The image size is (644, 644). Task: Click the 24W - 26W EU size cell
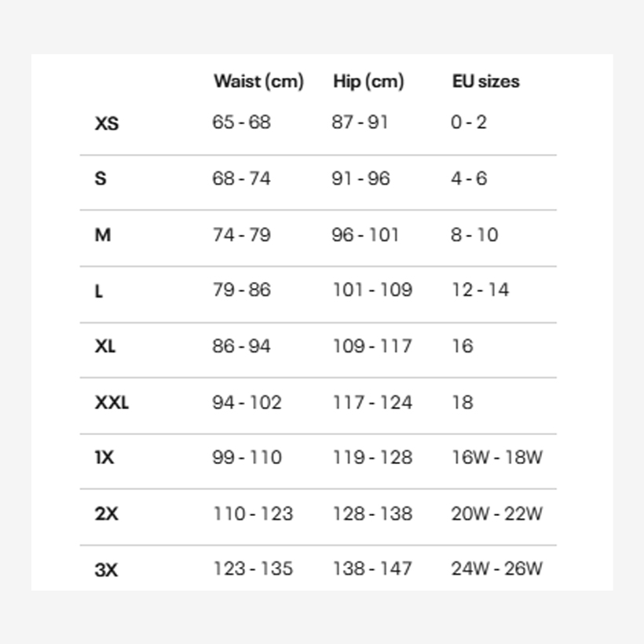pos(496,569)
